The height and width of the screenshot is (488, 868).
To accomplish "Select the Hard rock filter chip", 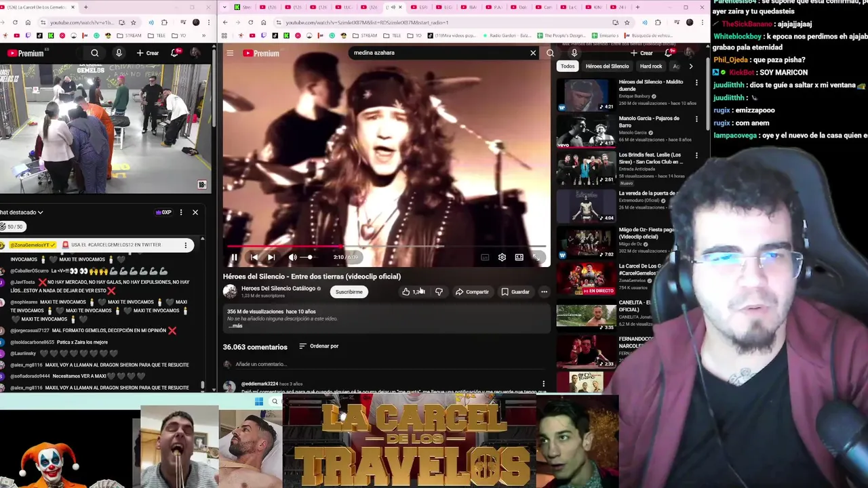I will [x=651, y=66].
